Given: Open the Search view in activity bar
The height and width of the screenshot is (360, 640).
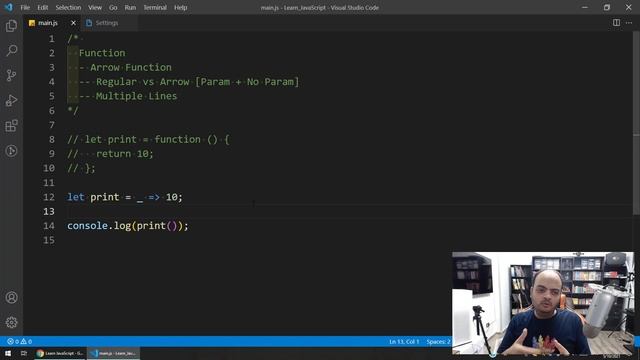Looking at the screenshot, I should [11, 51].
